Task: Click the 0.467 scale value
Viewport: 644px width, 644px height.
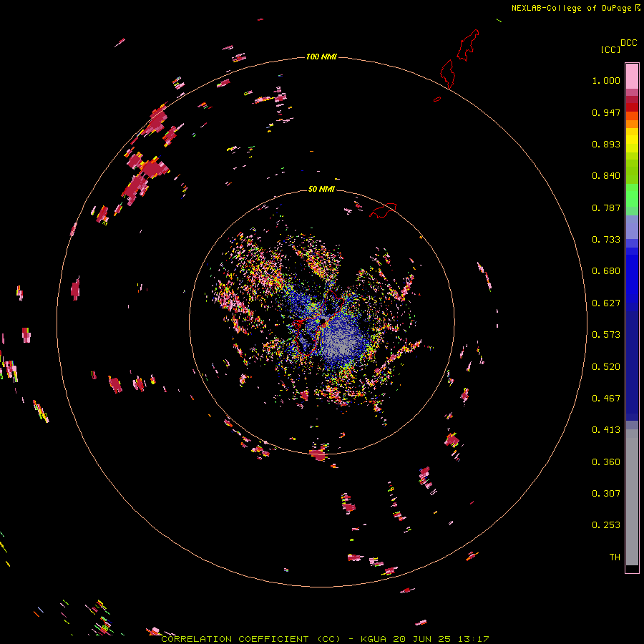Action: pyautogui.click(x=606, y=399)
